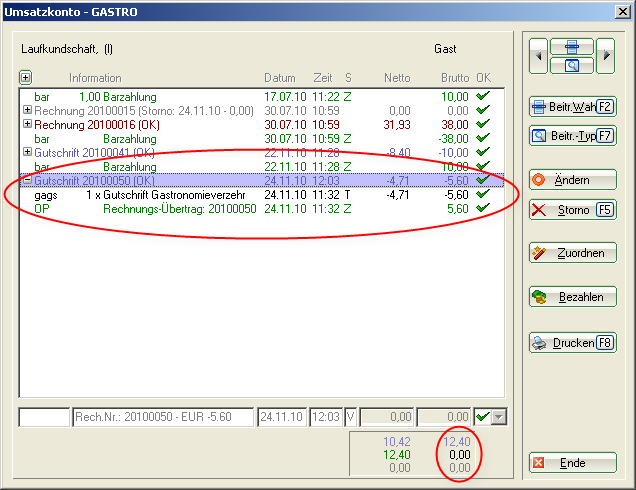Image resolution: width=636 pixels, height=490 pixels.
Task: Click the 10,42 netto total
Action: [397, 441]
